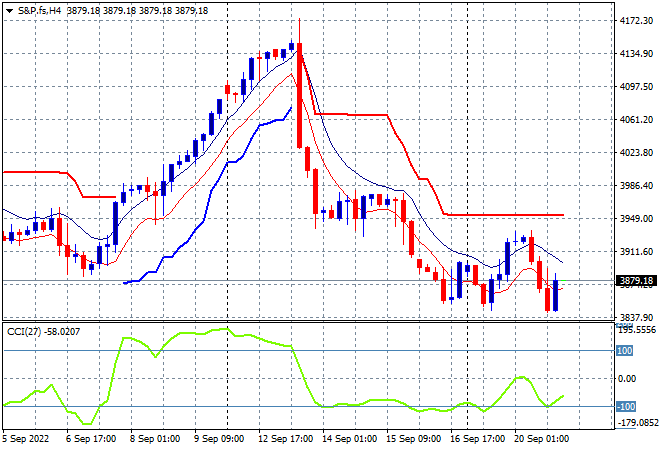Click the current price tag 3879.18
660x450 pixels.
[636, 280]
